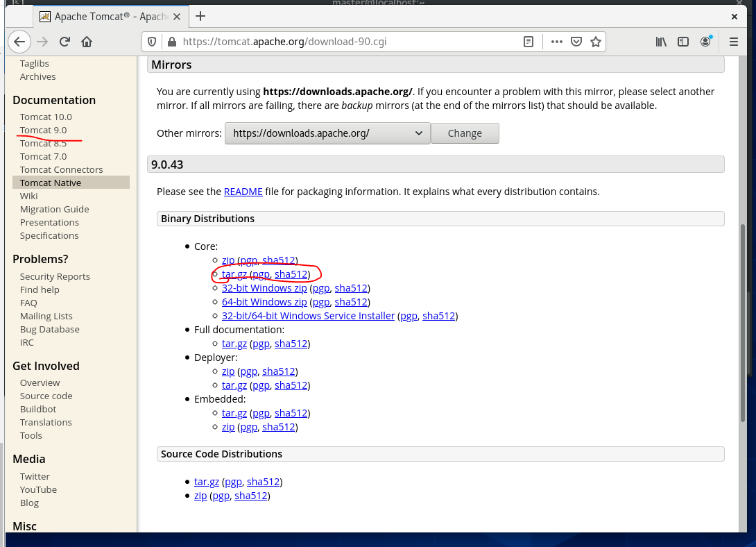Download Core tar.gz distribution
This screenshot has height=547, width=756.
pos(234,274)
